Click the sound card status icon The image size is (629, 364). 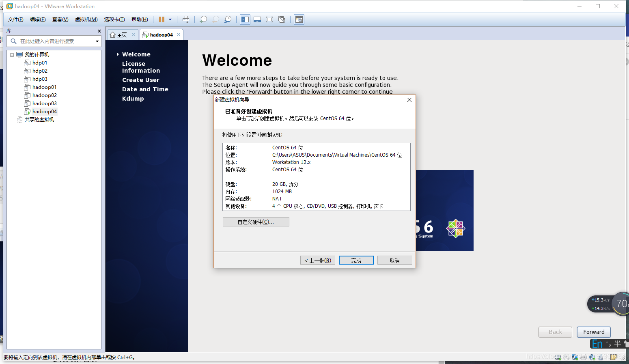coord(592,357)
